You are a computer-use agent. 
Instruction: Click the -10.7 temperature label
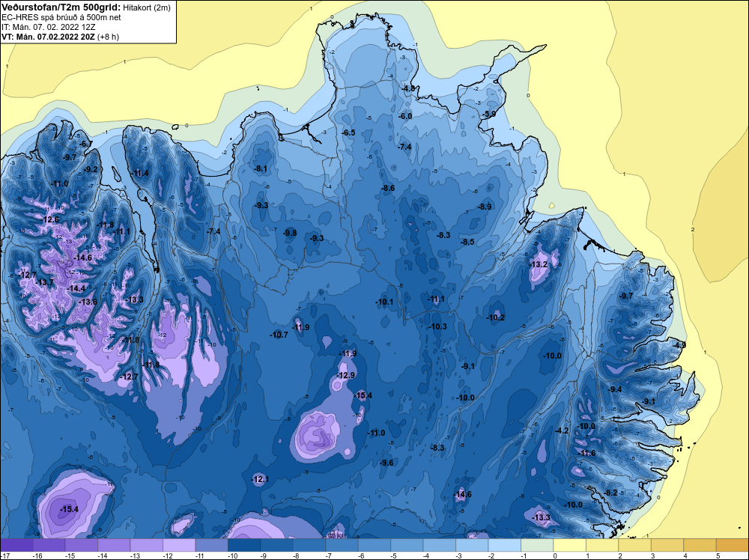click(x=279, y=335)
